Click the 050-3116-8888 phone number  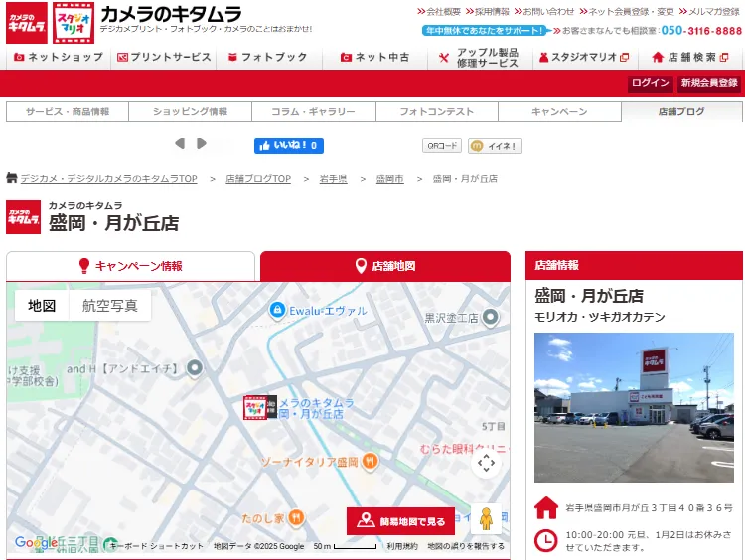click(x=701, y=31)
